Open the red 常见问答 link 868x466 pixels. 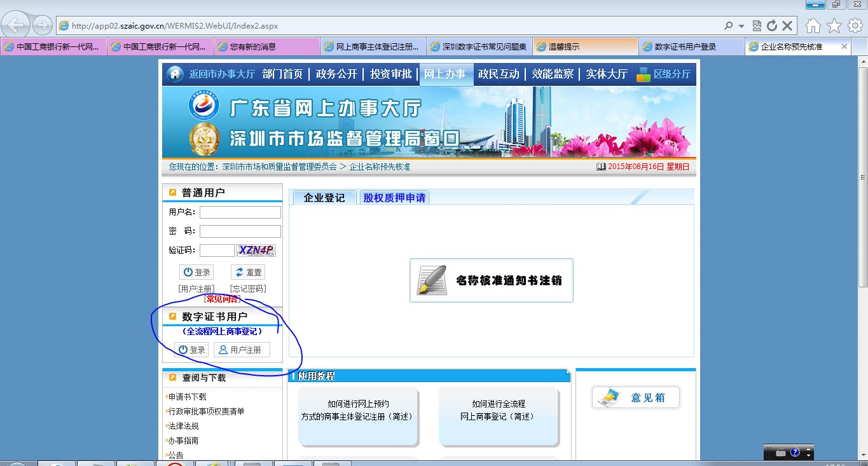[x=222, y=299]
